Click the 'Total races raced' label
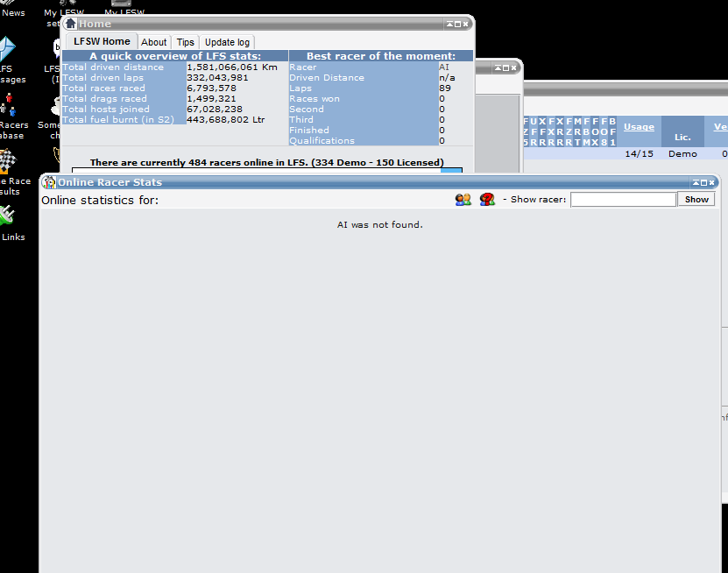 [x=103, y=88]
